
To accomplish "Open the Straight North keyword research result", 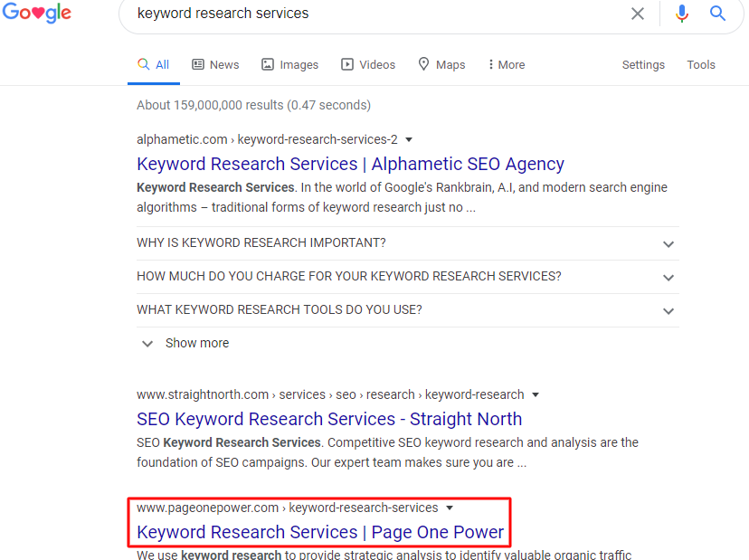I will click(x=329, y=419).
